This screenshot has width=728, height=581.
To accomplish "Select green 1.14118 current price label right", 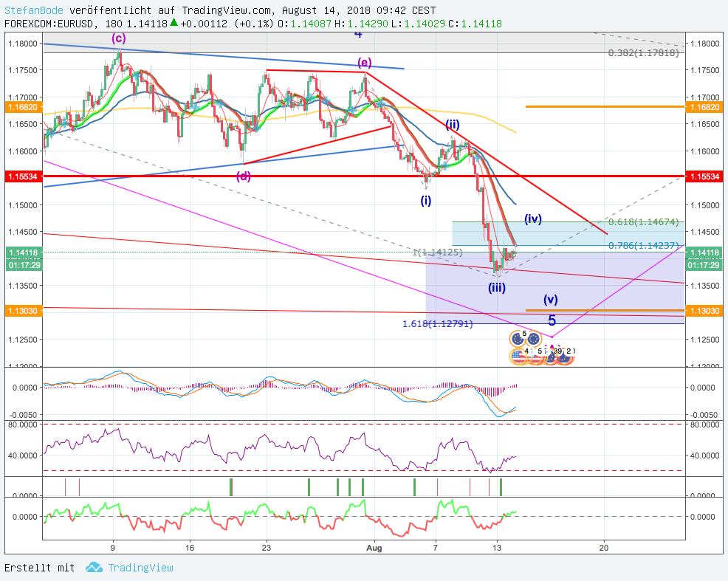I will pos(705,253).
